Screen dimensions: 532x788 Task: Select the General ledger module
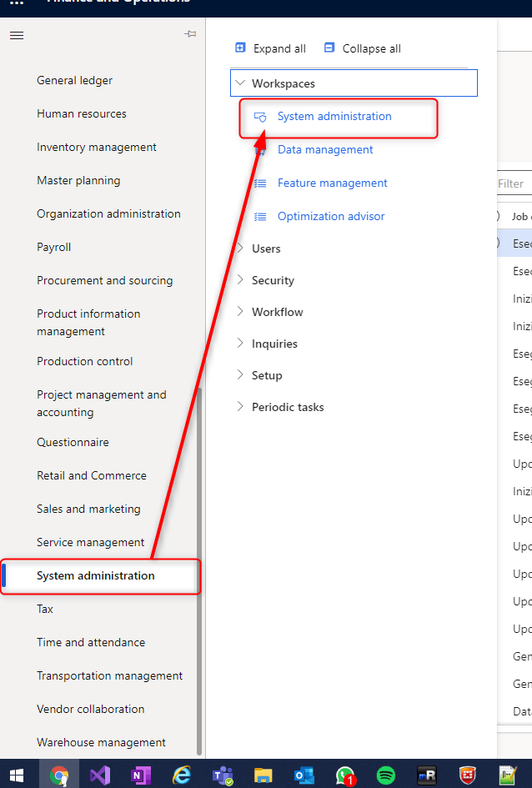click(74, 81)
